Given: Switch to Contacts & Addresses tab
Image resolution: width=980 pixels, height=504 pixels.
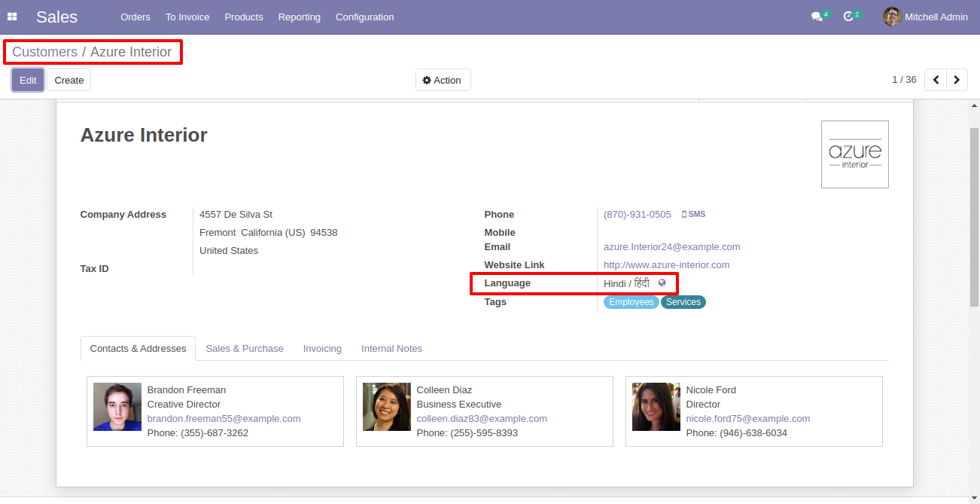Looking at the screenshot, I should [138, 349].
